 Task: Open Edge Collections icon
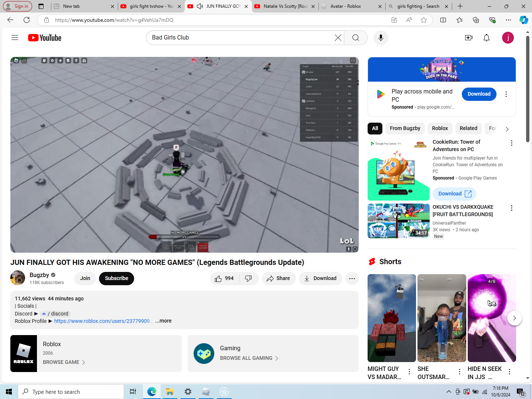476,20
